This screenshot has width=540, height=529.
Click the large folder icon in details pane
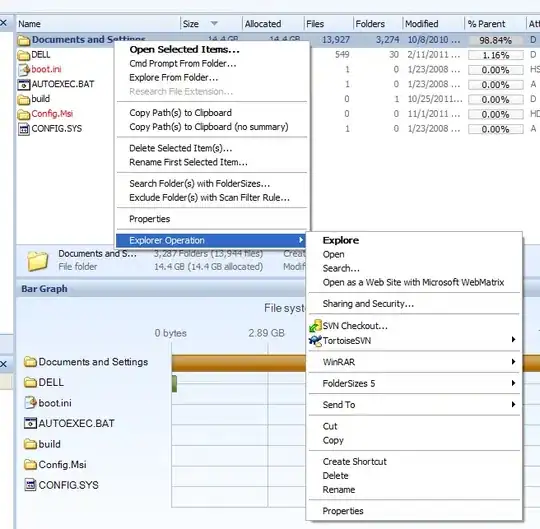(x=38, y=261)
